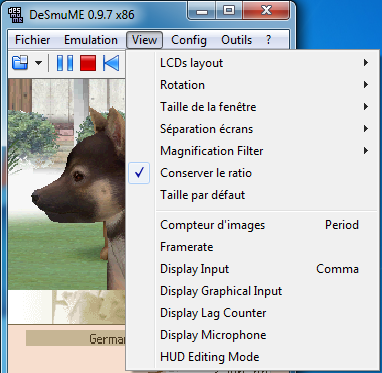The image size is (382, 373).
Task: Toggle Compteur d'images display
Action: (x=252, y=225)
